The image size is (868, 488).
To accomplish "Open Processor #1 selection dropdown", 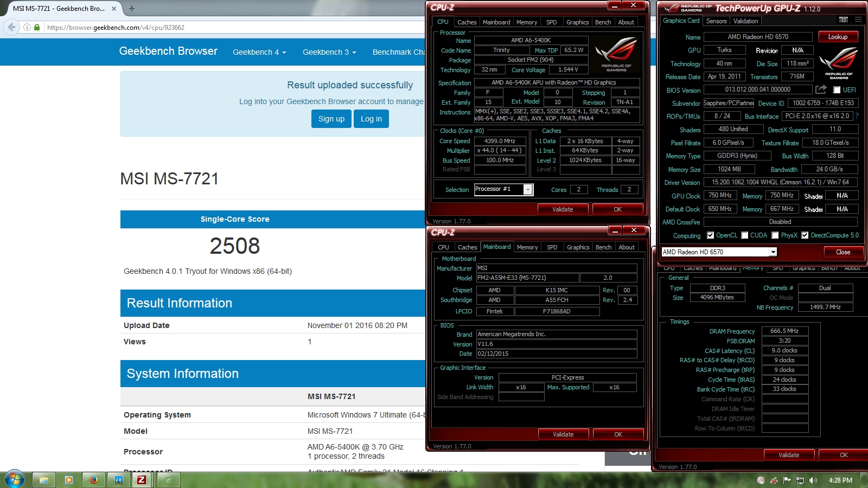I will pos(527,189).
